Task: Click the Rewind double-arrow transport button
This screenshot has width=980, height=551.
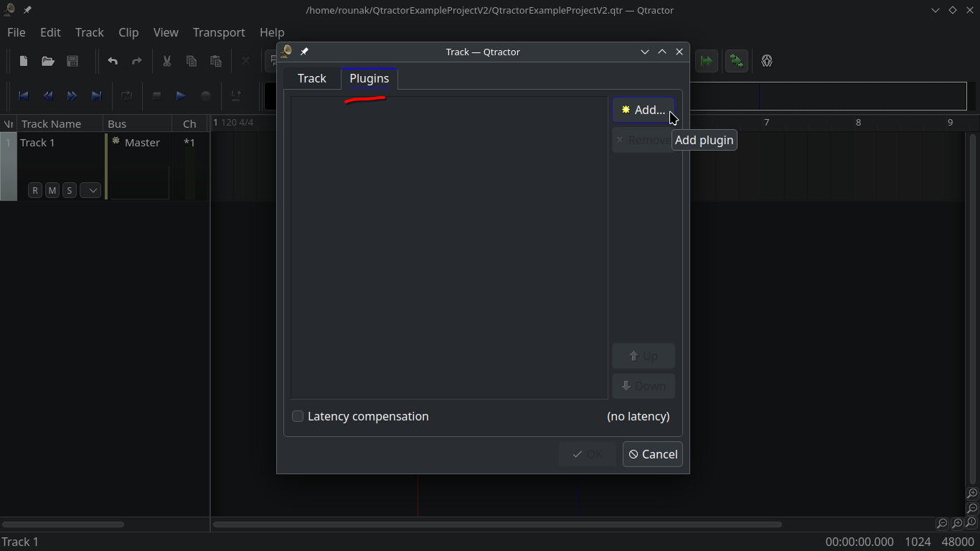Action: (48, 96)
